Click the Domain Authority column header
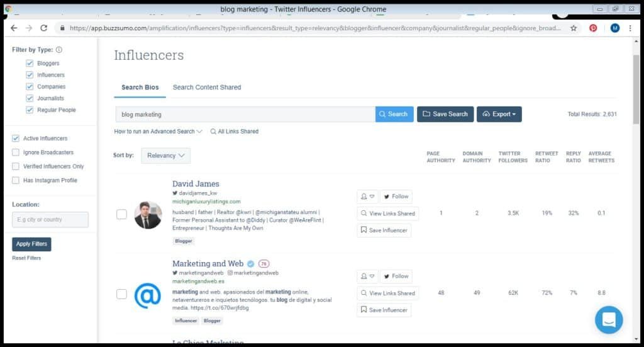Viewport: 644px width, 347px height. pos(477,157)
